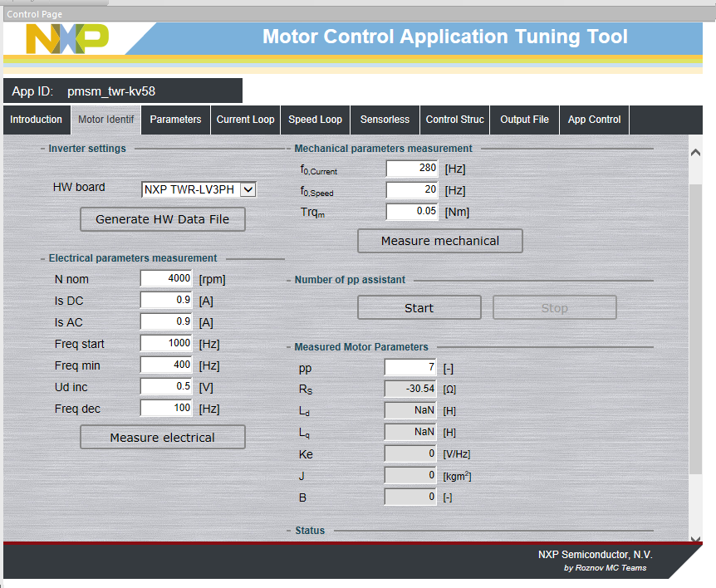This screenshot has width=716, height=588.
Task: Click the Ke value field
Action: pyautogui.click(x=410, y=453)
